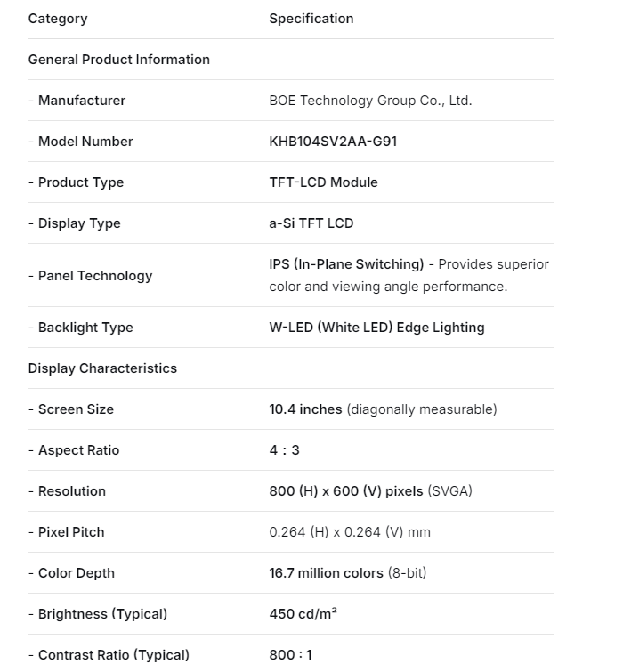Click the 10.4 inches screen size value

[x=305, y=409]
